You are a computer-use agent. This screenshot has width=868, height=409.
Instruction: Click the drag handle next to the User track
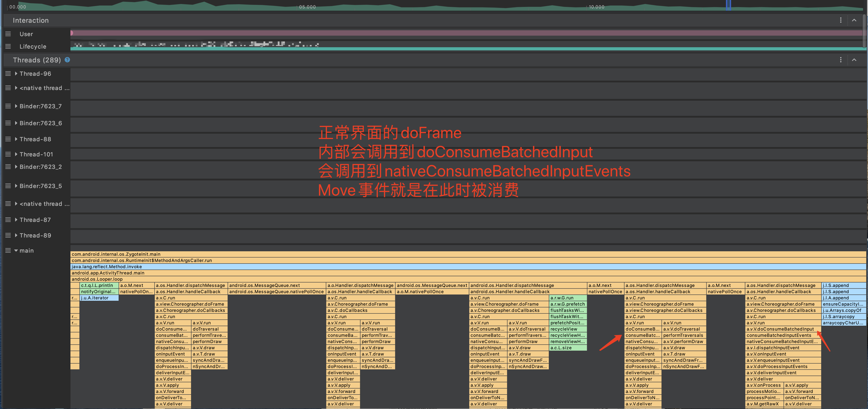[8, 34]
